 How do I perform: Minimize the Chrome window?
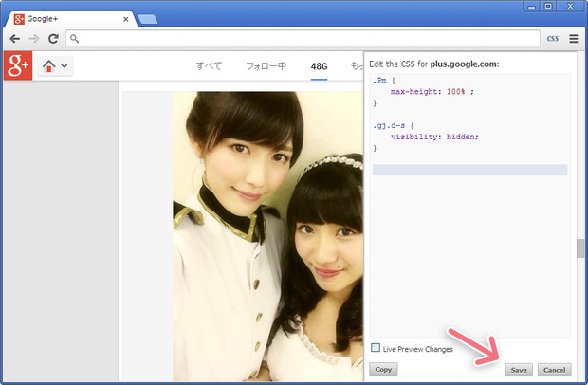(x=532, y=7)
